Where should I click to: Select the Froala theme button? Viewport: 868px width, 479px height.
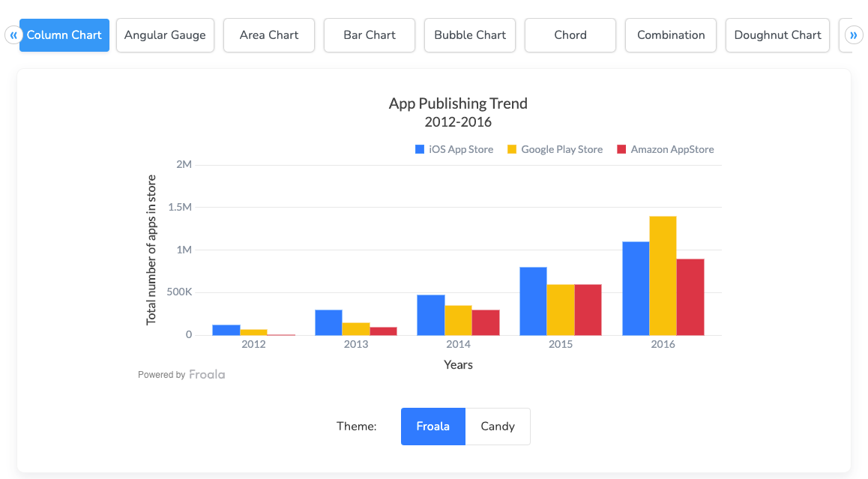[433, 426]
